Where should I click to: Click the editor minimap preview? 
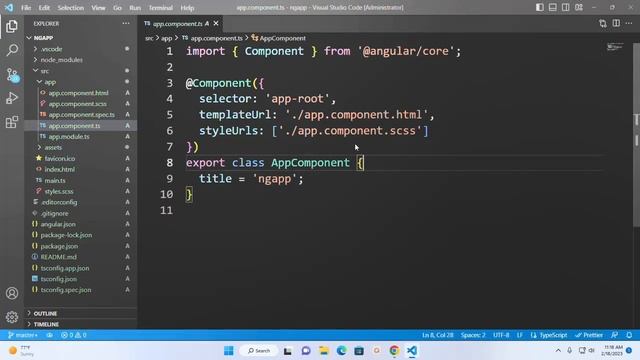[x=615, y=47]
